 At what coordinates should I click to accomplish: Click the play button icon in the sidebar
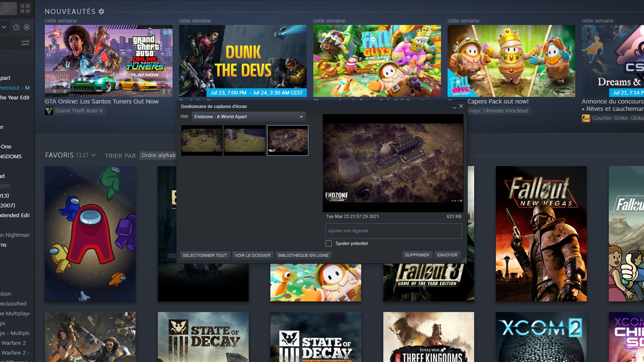pyautogui.click(x=26, y=27)
